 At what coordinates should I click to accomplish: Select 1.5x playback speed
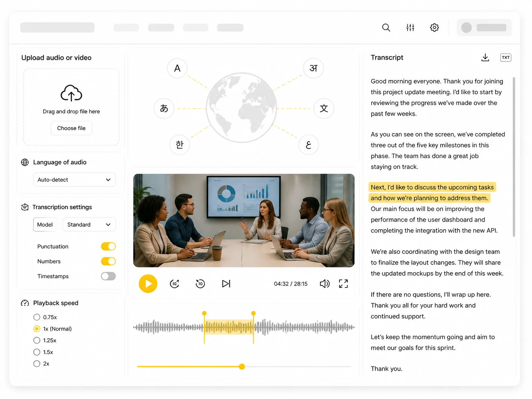coord(37,352)
